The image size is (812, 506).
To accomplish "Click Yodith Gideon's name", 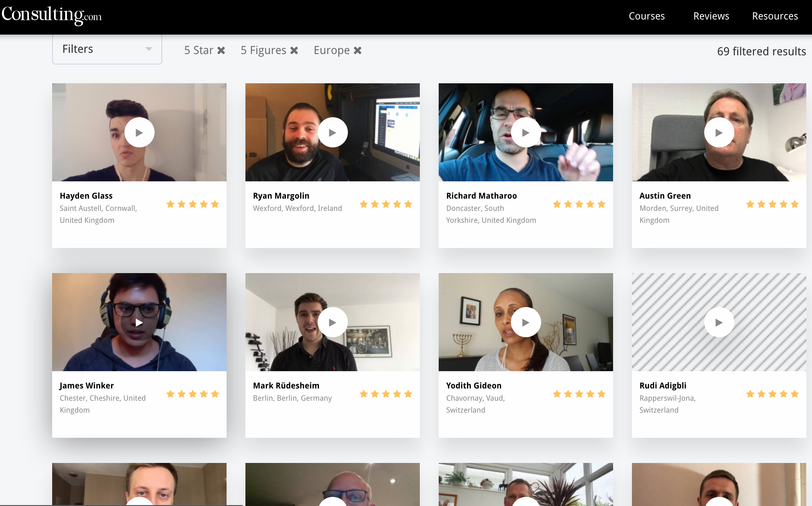I will click(474, 386).
